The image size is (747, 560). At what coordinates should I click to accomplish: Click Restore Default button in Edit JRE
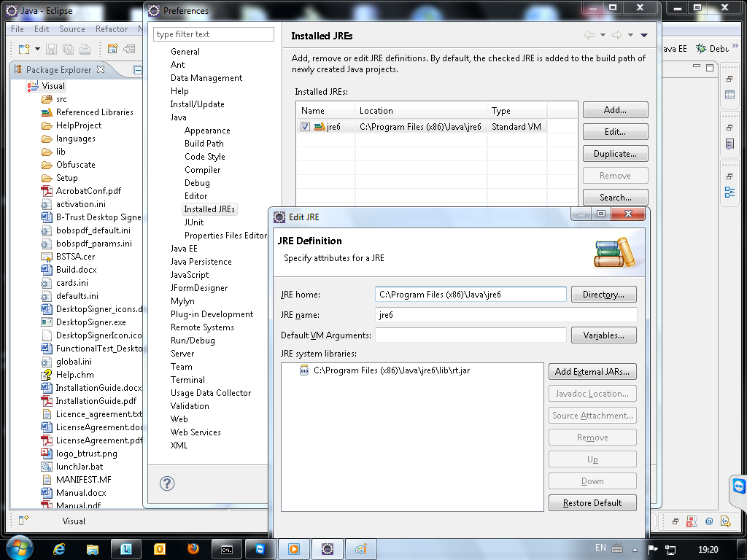(x=592, y=503)
